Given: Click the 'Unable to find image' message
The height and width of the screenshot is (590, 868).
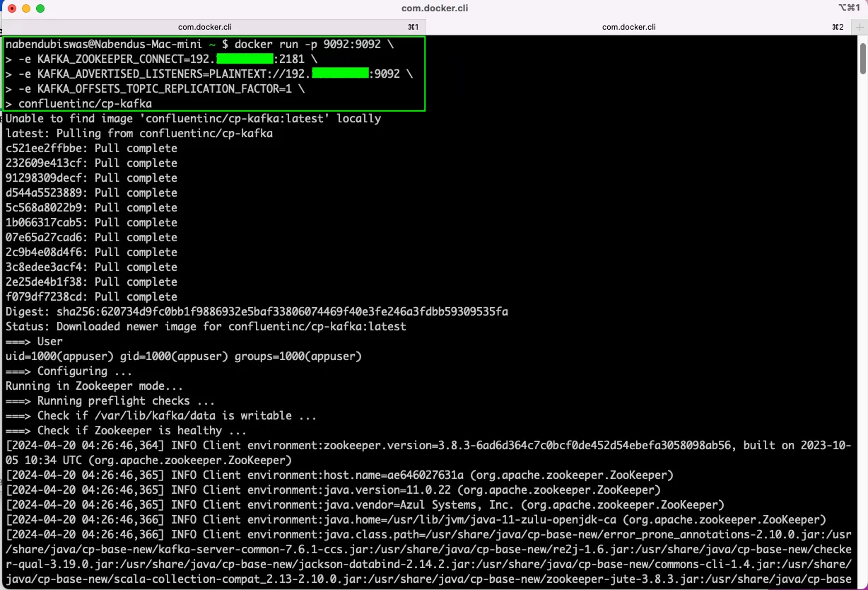Looking at the screenshot, I should 193,118.
